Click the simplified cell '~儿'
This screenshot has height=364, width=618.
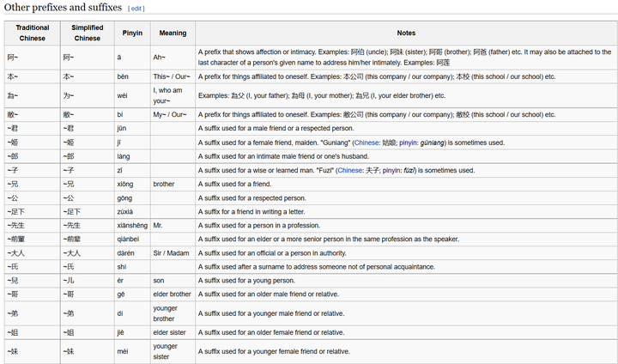pyautogui.click(x=87, y=281)
